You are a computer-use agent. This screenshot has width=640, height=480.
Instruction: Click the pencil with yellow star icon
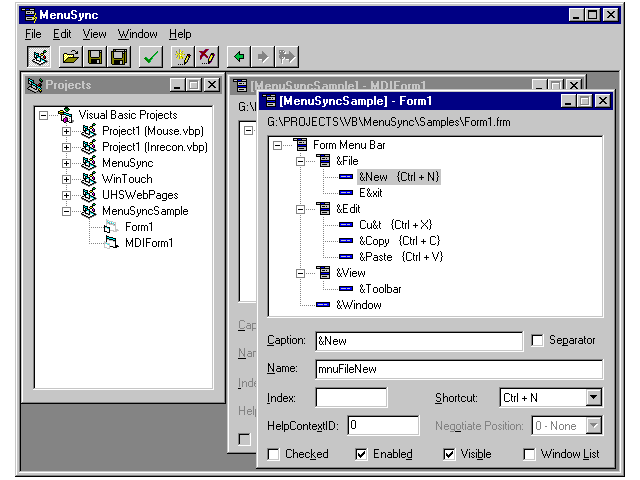[183, 57]
